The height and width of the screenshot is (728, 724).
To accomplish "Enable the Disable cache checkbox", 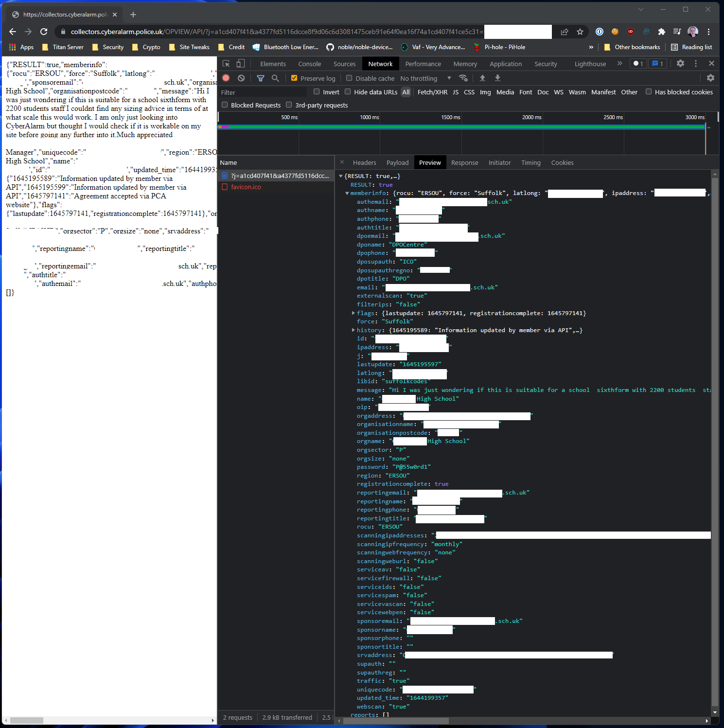I will [x=349, y=78].
